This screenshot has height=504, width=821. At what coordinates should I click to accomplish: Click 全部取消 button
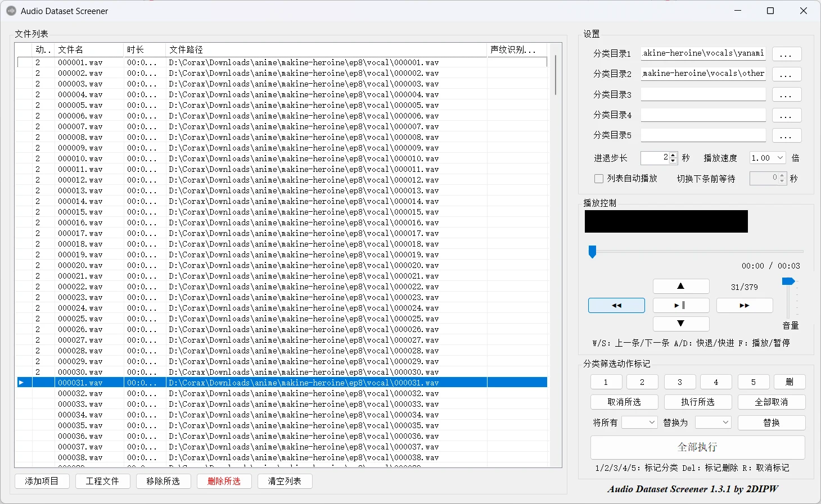coord(772,402)
